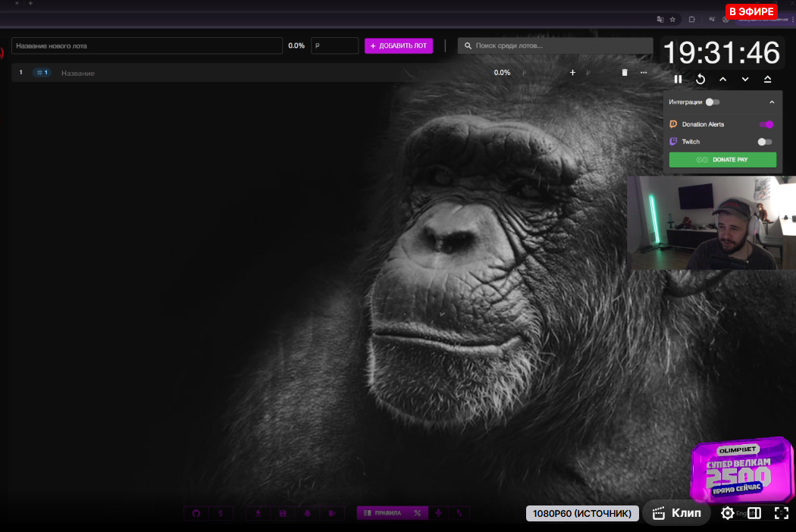Click the В ЭФИРЕ live badge
This screenshot has height=532, width=796.
click(751, 11)
